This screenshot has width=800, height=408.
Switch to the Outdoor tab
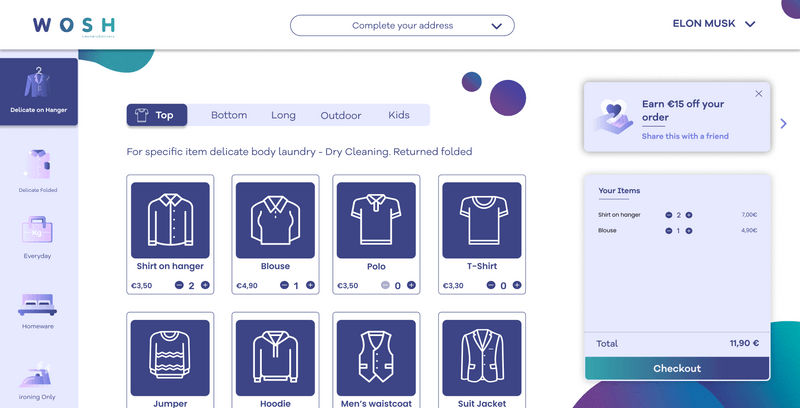(341, 116)
